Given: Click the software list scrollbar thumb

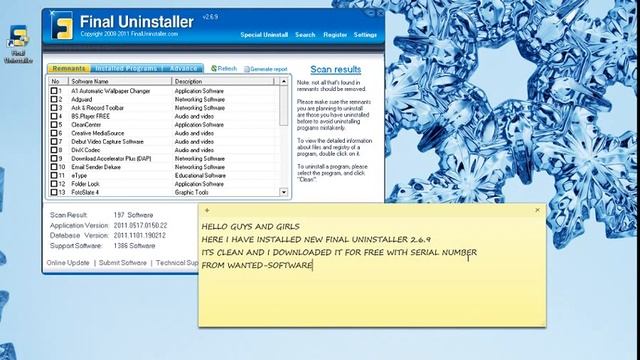Looking at the screenshot, I should pyautogui.click(x=284, y=106).
